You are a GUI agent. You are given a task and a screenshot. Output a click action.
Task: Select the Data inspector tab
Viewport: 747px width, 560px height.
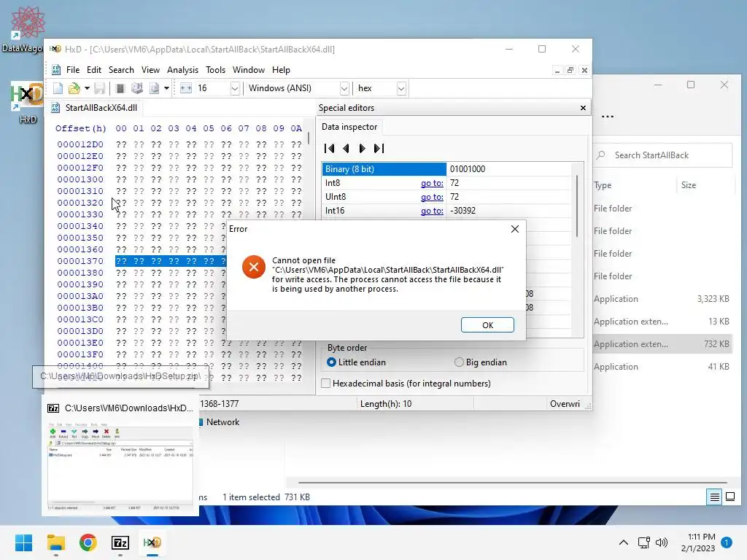coord(349,127)
